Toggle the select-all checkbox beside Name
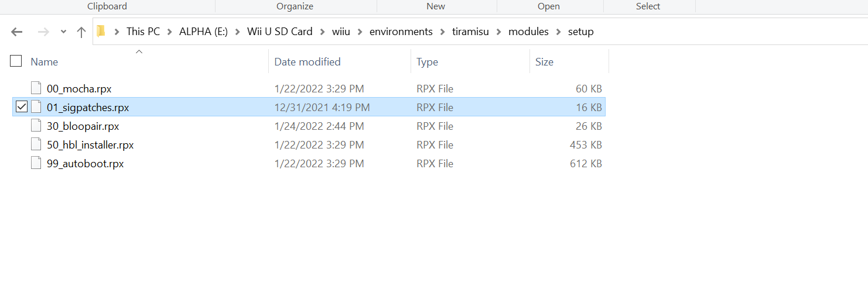Image resolution: width=868 pixels, height=283 pixels. [16, 61]
